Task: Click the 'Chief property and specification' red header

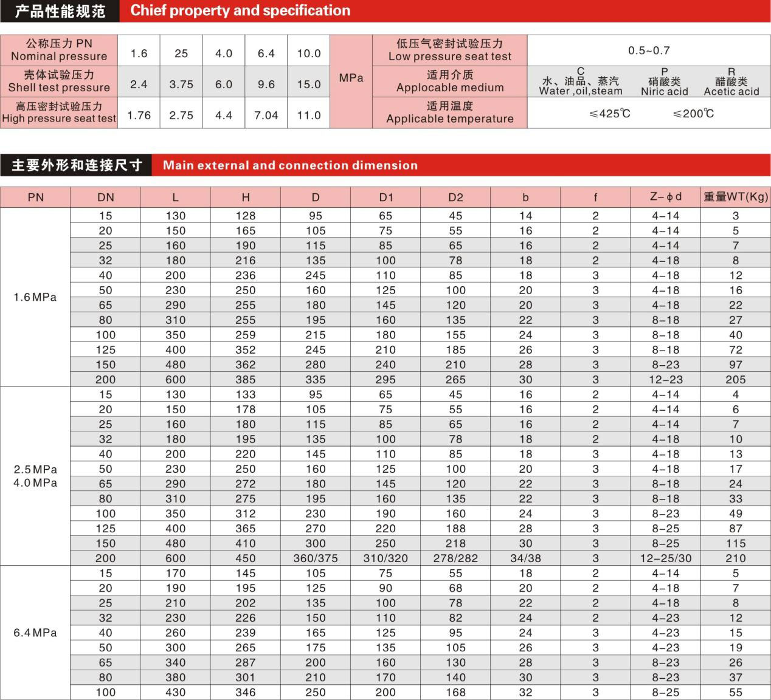Action: tap(240, 11)
